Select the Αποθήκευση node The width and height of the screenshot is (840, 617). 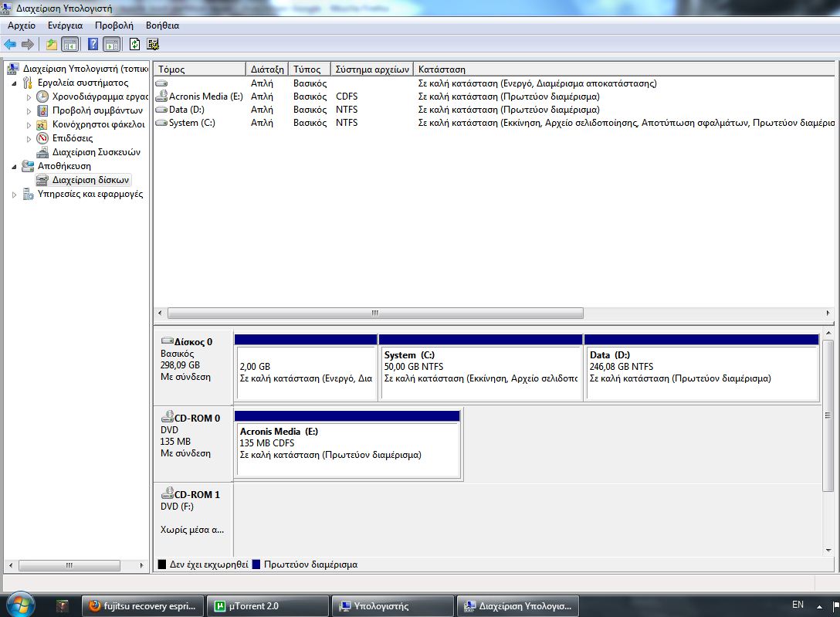pos(64,166)
